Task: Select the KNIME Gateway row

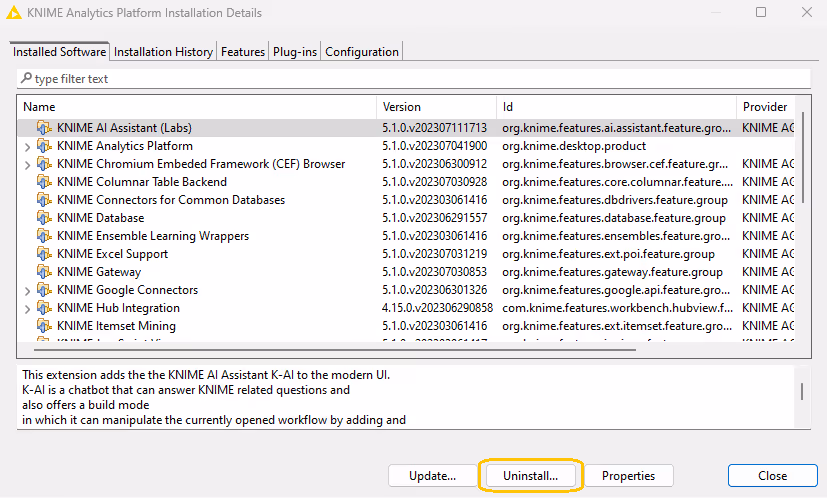Action: (x=406, y=271)
